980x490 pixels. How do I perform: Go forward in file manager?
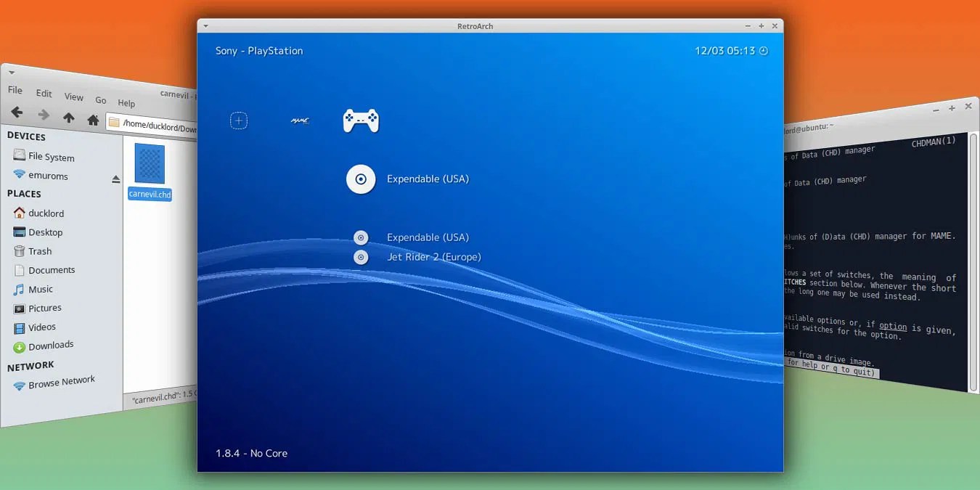click(44, 115)
